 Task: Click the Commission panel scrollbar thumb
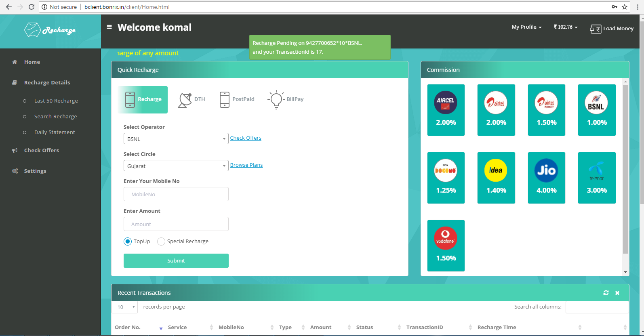click(x=625, y=169)
